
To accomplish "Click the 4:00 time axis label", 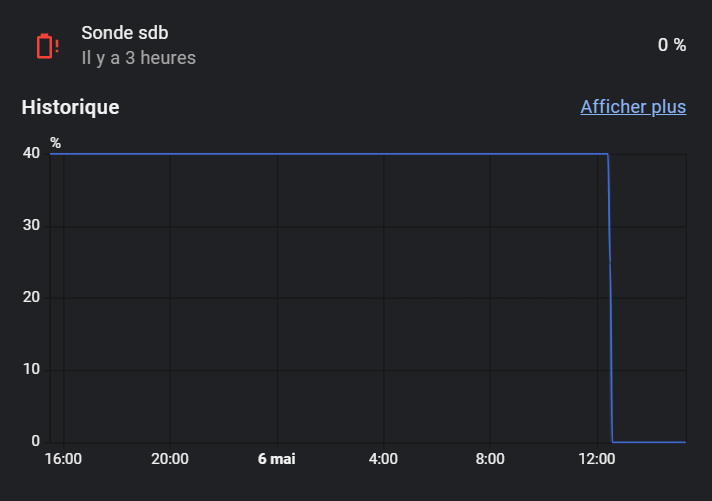I will (383, 459).
